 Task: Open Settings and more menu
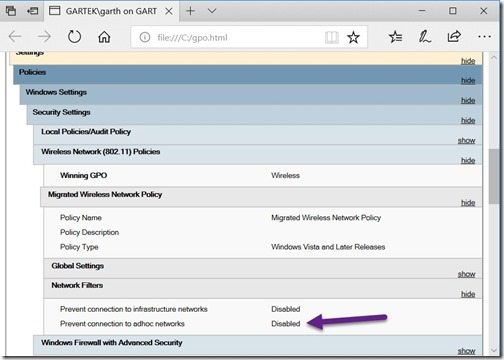coord(484,37)
